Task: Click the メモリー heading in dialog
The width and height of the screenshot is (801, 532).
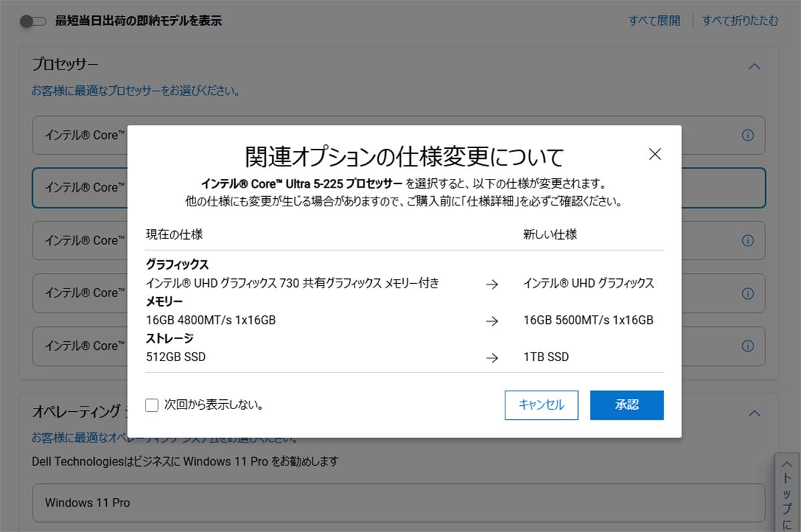Action: pyautogui.click(x=164, y=302)
